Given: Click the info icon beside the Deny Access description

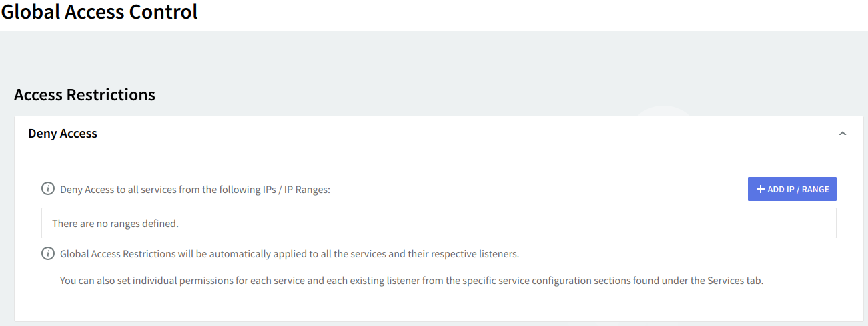Looking at the screenshot, I should click(48, 189).
